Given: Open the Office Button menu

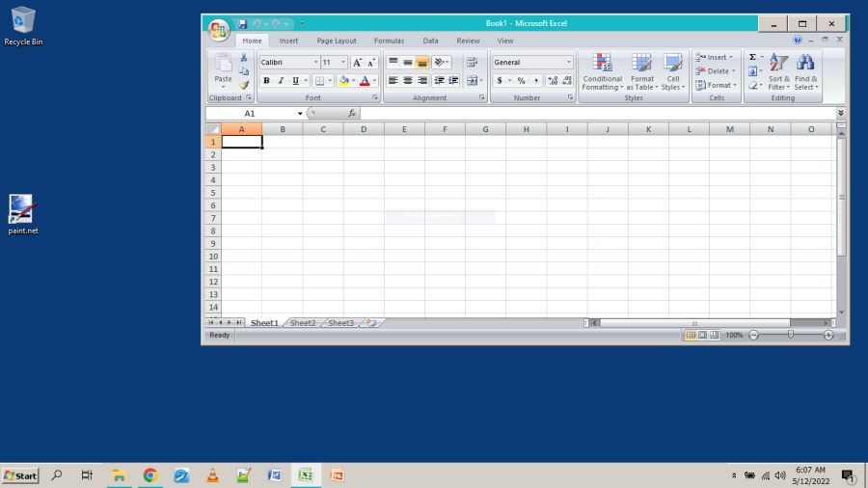Looking at the screenshot, I should click(218, 30).
